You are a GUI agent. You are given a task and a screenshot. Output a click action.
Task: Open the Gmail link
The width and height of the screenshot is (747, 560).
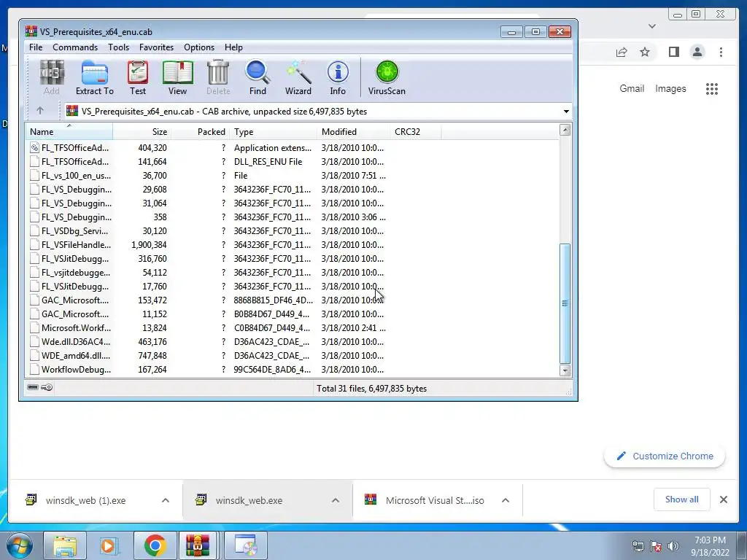pos(632,88)
